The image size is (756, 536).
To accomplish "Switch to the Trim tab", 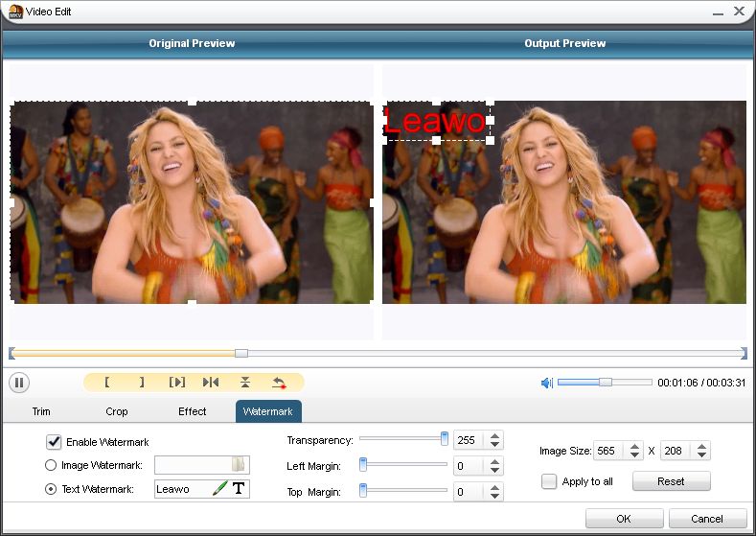I will [x=41, y=411].
